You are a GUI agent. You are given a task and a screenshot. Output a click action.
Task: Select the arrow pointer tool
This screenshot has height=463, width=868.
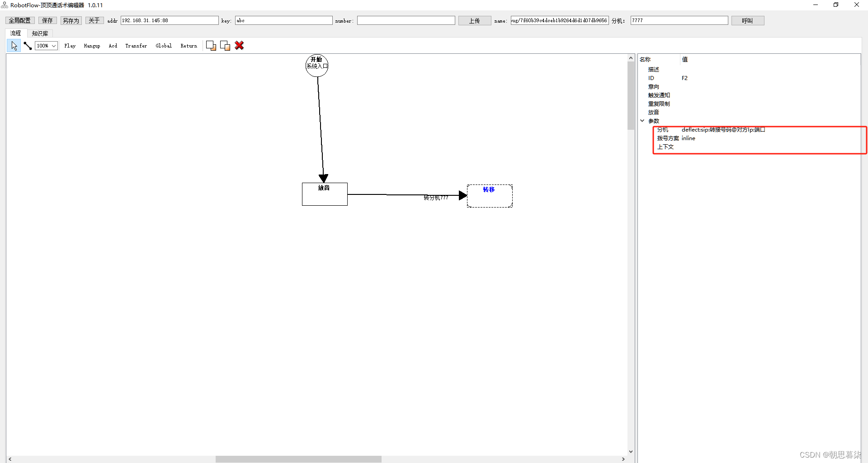pyautogui.click(x=14, y=46)
